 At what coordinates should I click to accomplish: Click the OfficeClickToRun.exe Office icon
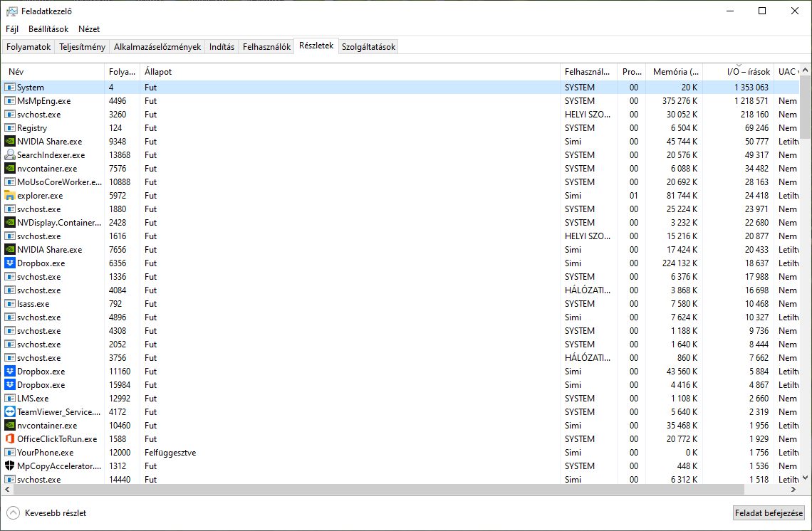click(9, 439)
